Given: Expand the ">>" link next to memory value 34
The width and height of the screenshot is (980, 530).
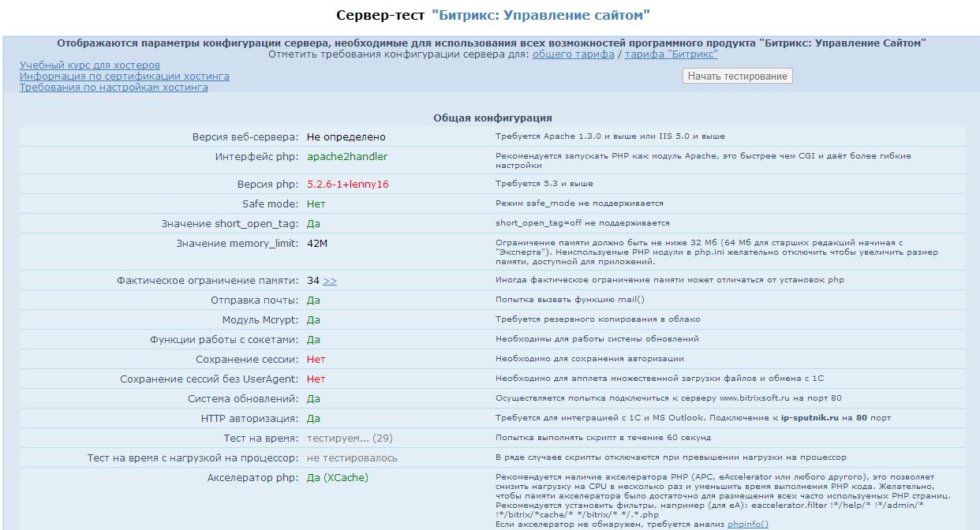Looking at the screenshot, I should (x=330, y=281).
